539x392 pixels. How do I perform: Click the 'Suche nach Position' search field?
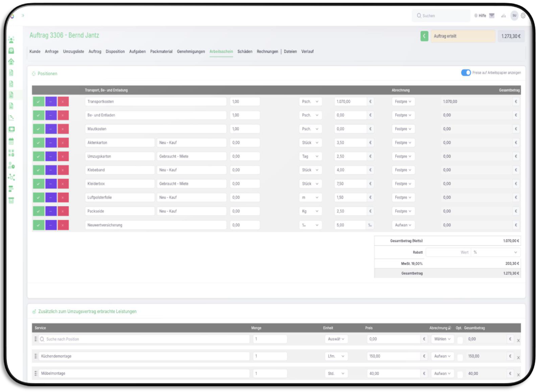tap(145, 339)
